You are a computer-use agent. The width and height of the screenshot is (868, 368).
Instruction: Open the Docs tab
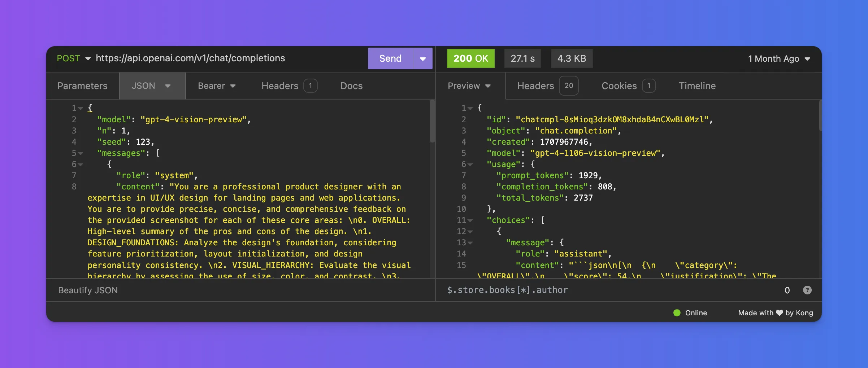pyautogui.click(x=351, y=86)
